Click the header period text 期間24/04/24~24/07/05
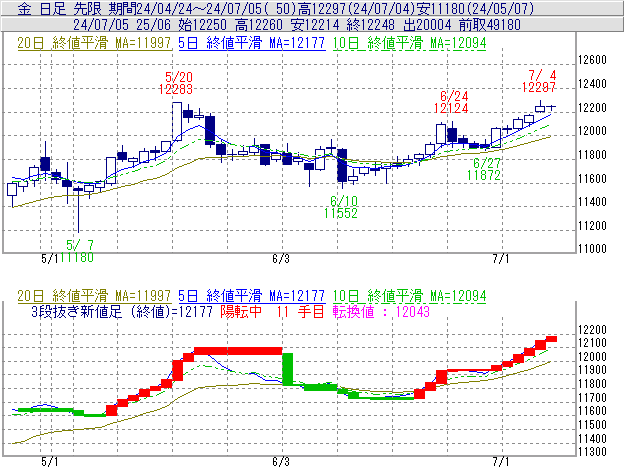624x475 pixels. (x=187, y=8)
